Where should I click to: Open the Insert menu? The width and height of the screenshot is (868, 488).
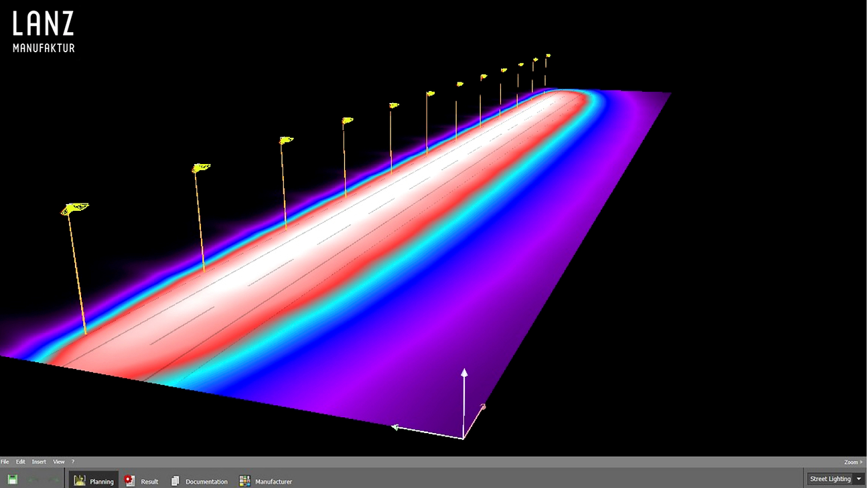39,462
